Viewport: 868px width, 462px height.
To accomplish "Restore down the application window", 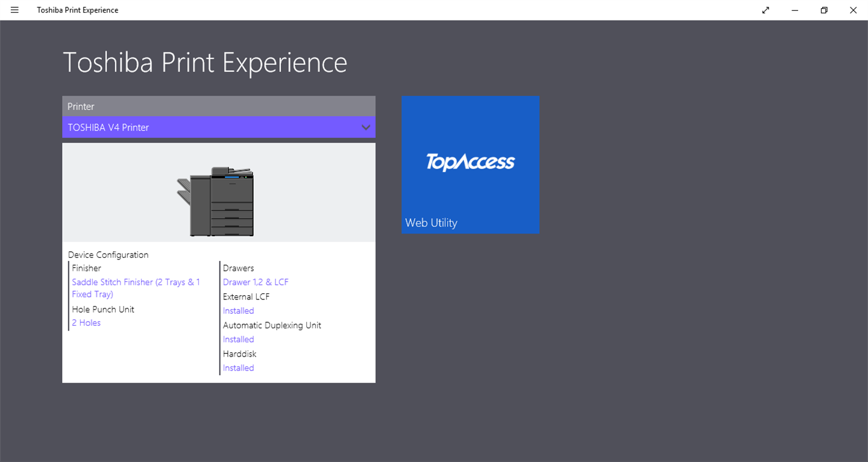I will [824, 10].
